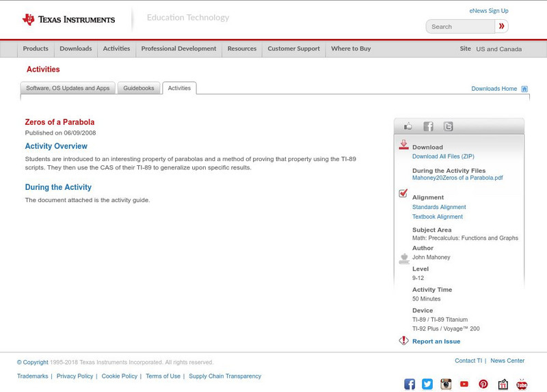The width and height of the screenshot is (547, 392).
Task: Open the Resources menu
Action: coord(242,48)
